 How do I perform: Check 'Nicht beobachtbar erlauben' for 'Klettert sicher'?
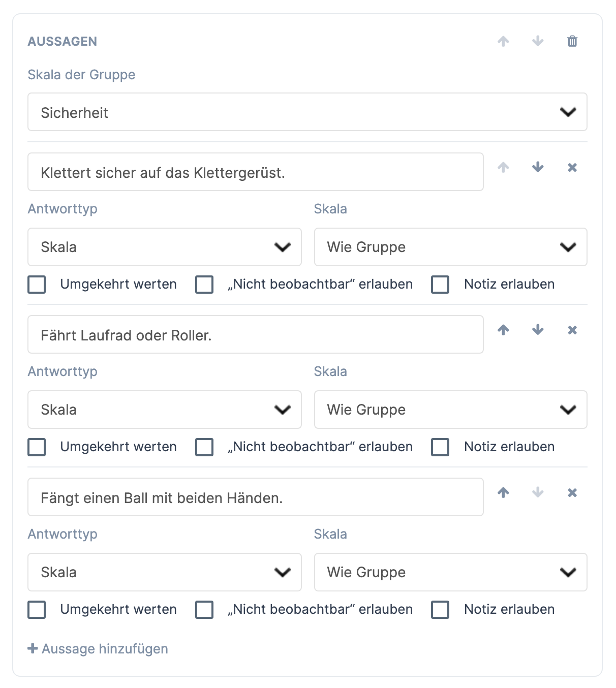(204, 285)
